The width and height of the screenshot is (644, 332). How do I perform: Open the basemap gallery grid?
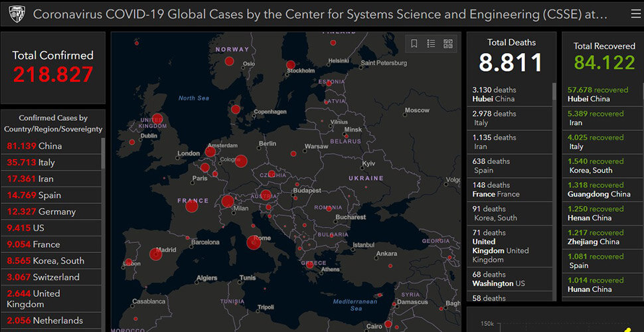(x=448, y=44)
